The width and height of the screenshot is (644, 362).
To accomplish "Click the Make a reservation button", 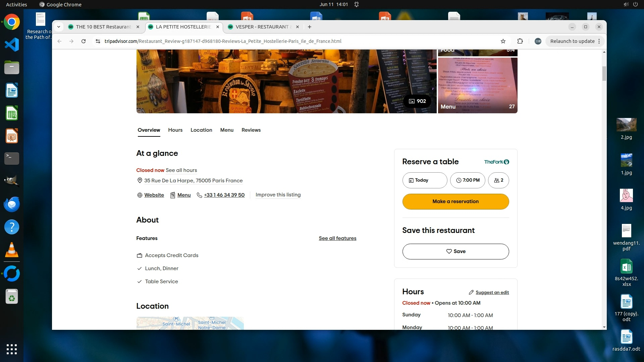I will click(455, 201).
